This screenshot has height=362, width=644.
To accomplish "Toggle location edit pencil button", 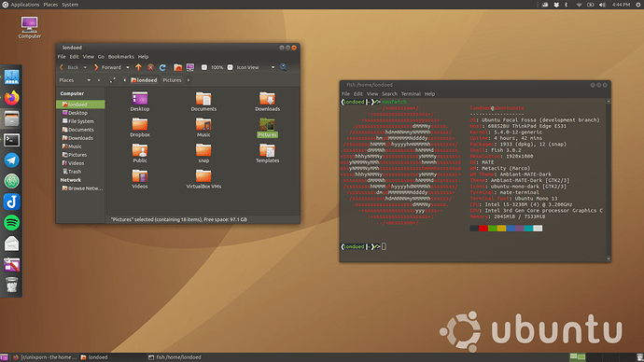I will (x=113, y=80).
